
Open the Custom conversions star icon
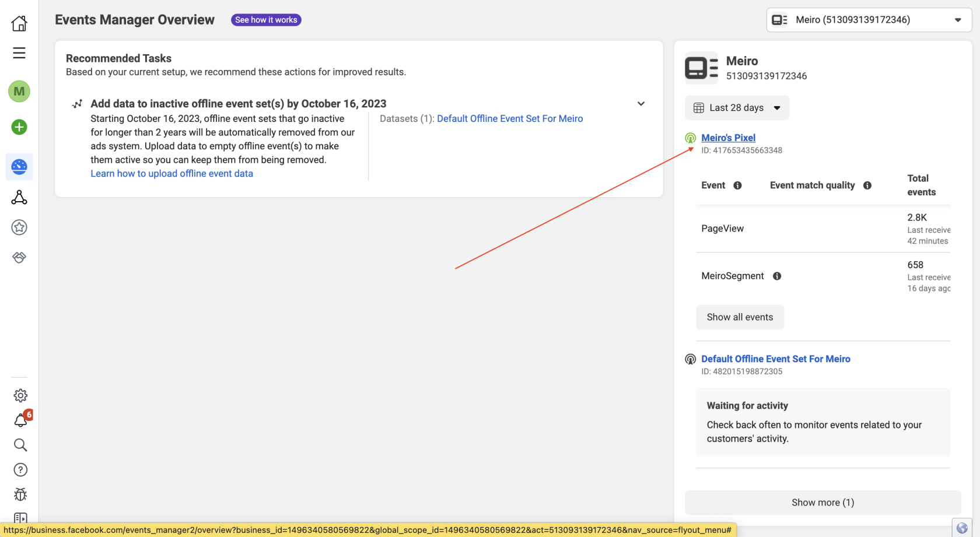tap(19, 227)
